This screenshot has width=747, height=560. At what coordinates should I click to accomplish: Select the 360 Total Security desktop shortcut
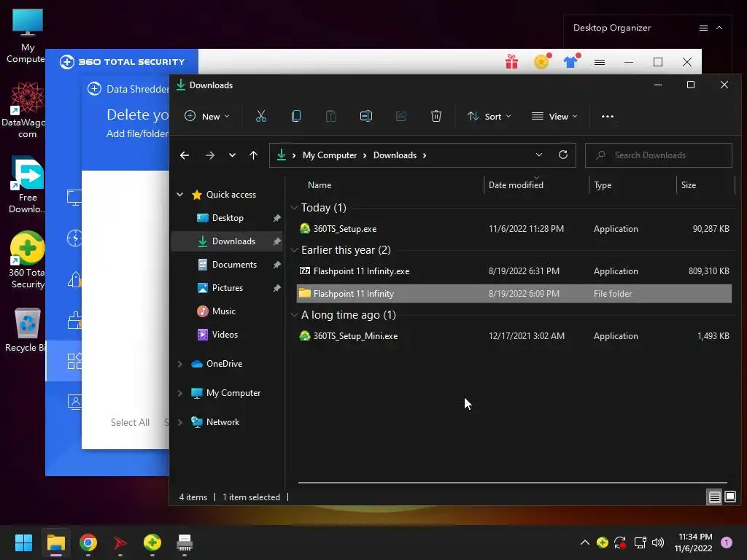[x=27, y=260]
